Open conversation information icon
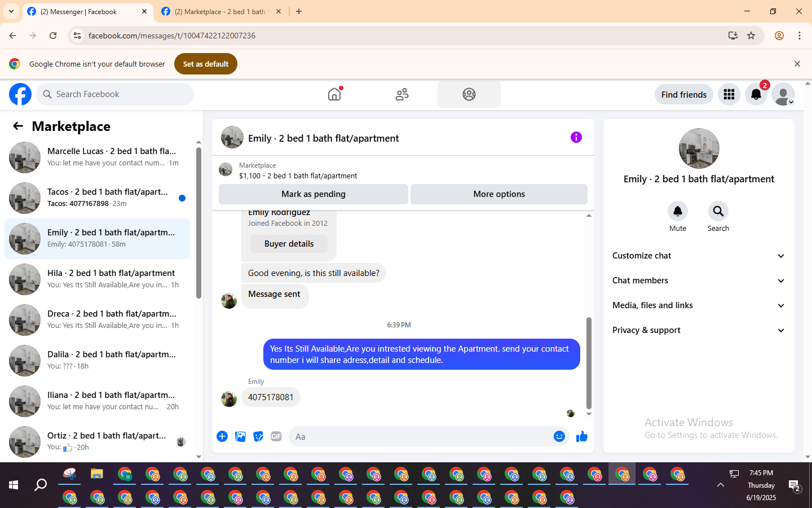The width and height of the screenshot is (812, 508). click(576, 137)
